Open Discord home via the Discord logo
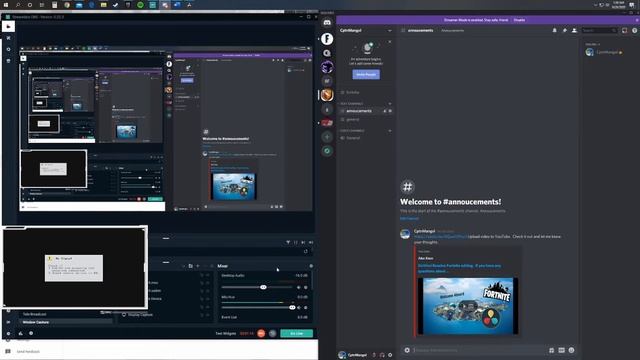 327,23
